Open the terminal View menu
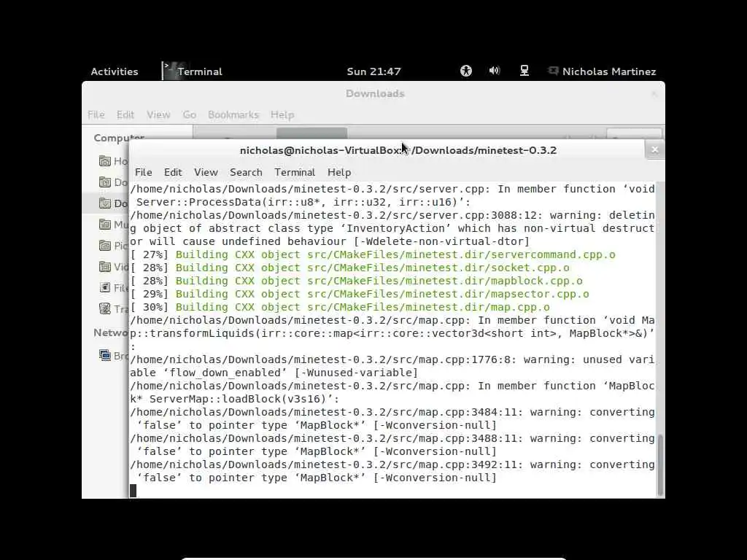The width and height of the screenshot is (747, 560). pyautogui.click(x=206, y=172)
